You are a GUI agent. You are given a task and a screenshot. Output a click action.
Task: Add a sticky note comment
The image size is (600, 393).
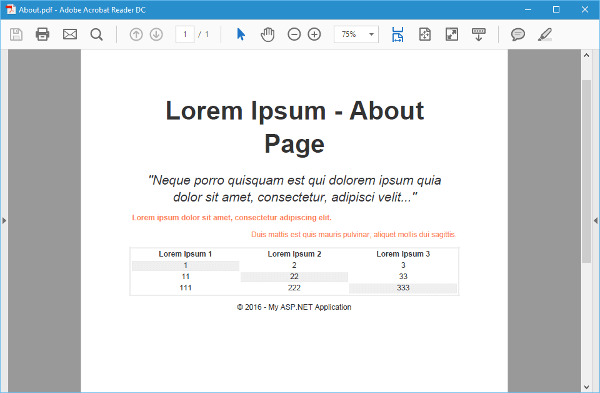pos(518,34)
